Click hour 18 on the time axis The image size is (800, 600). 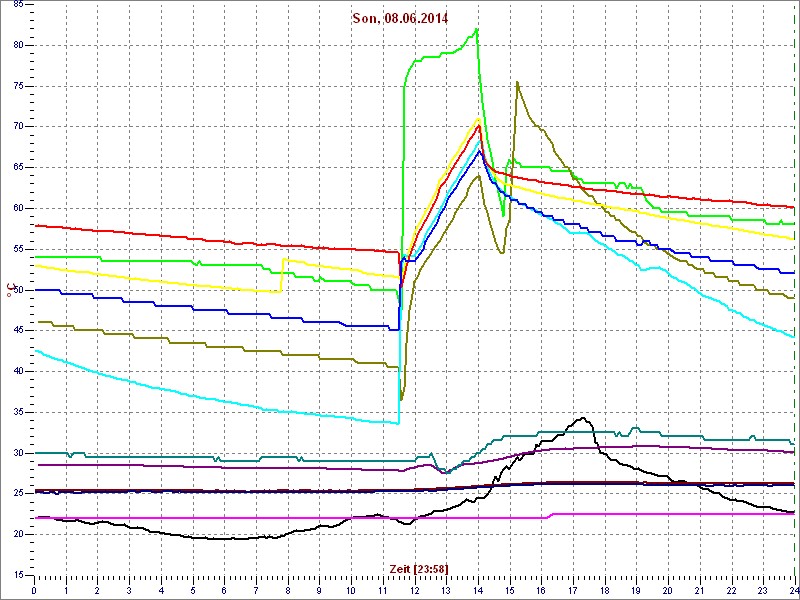coord(604,591)
